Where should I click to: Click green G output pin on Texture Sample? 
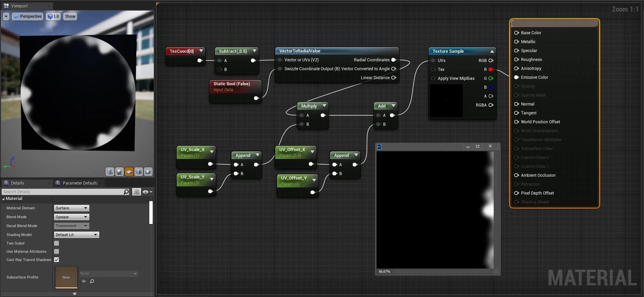[491, 78]
